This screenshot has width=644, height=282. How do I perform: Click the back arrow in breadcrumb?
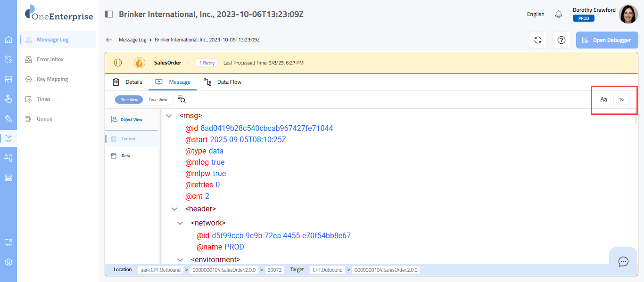109,40
